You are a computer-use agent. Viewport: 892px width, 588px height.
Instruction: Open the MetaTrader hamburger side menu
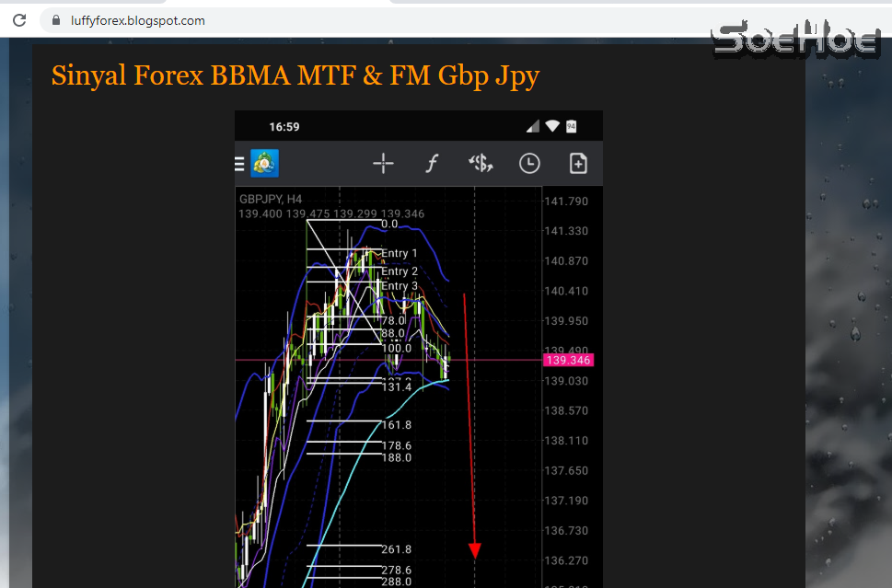(x=238, y=162)
